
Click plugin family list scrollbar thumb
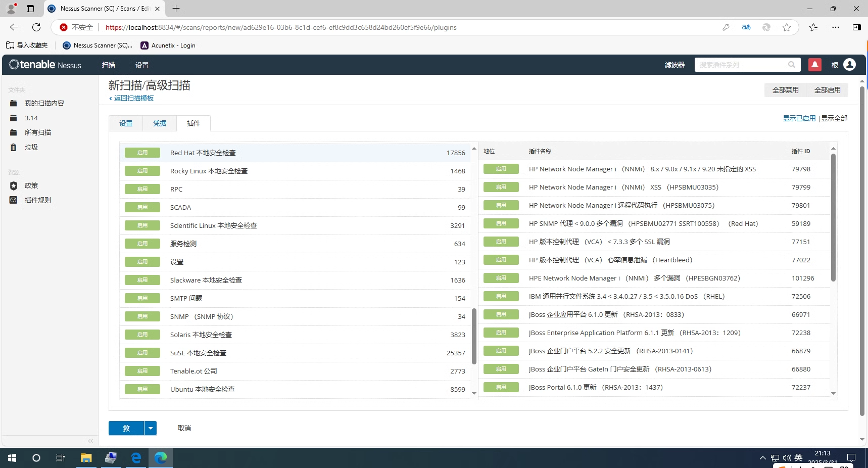tap(474, 336)
